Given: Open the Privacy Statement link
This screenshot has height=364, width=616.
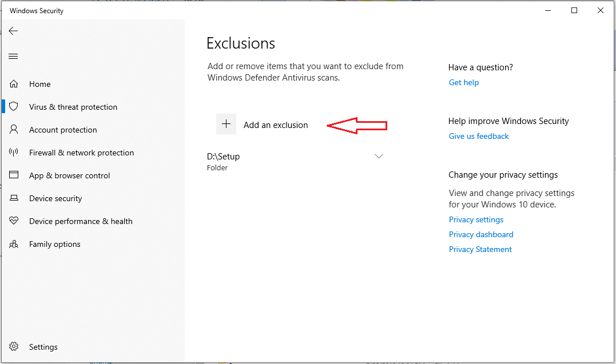Looking at the screenshot, I should pyautogui.click(x=480, y=249).
